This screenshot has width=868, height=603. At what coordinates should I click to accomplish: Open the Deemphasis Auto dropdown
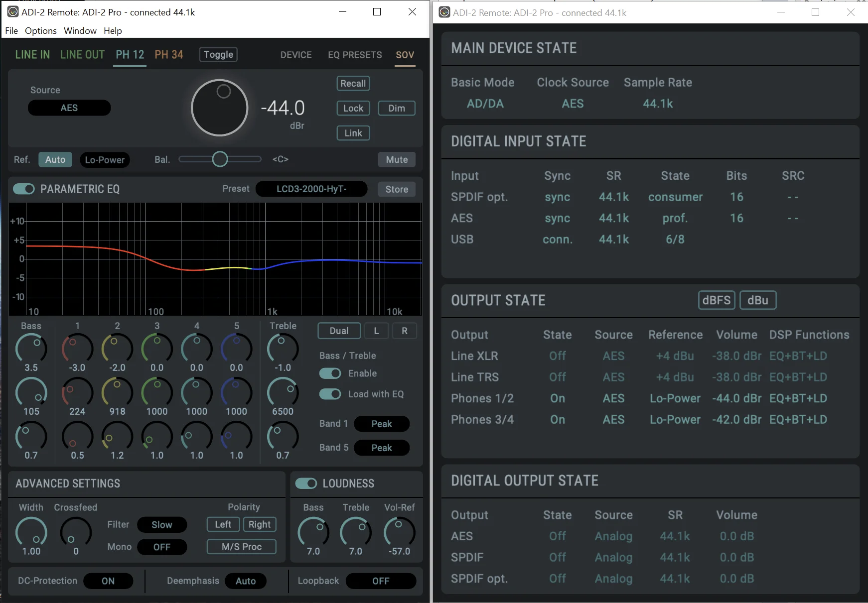246,581
